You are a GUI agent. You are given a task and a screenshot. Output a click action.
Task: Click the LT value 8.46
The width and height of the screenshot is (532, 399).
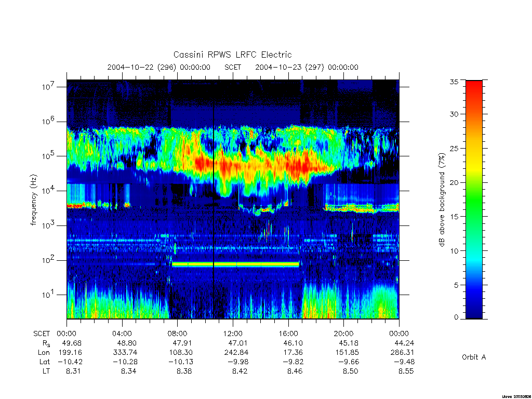[x=295, y=371]
